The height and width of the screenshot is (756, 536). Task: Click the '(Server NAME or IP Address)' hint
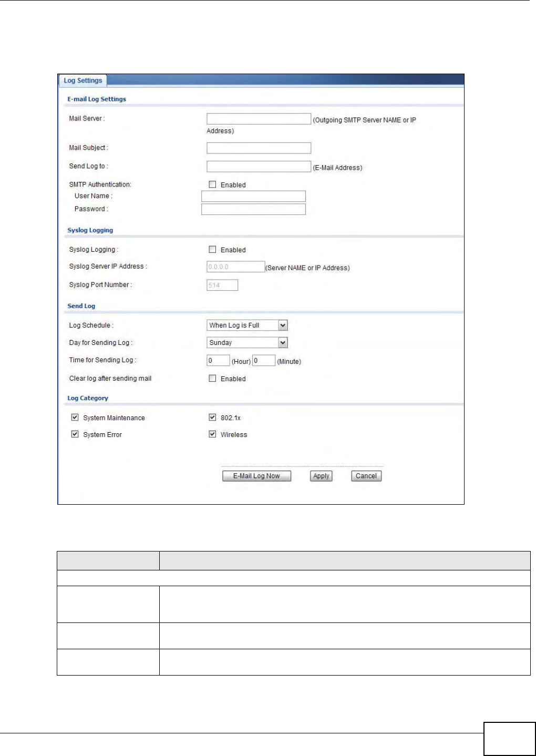click(x=307, y=268)
